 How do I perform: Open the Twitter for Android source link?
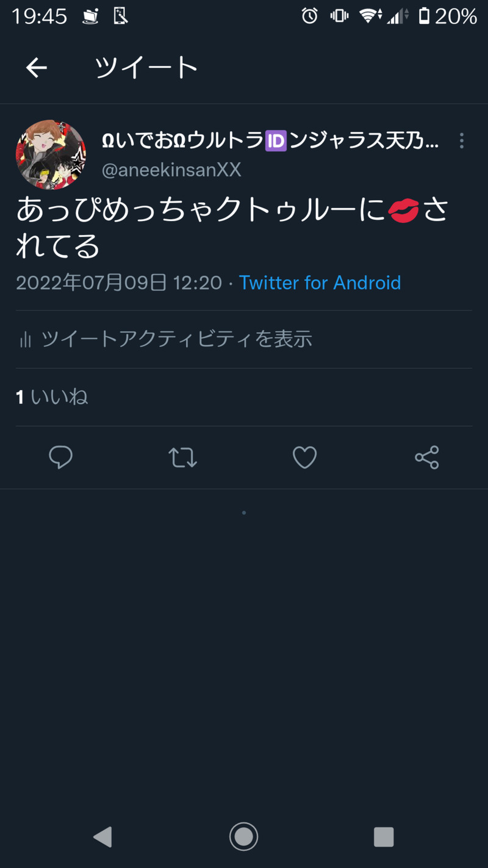[x=320, y=283]
